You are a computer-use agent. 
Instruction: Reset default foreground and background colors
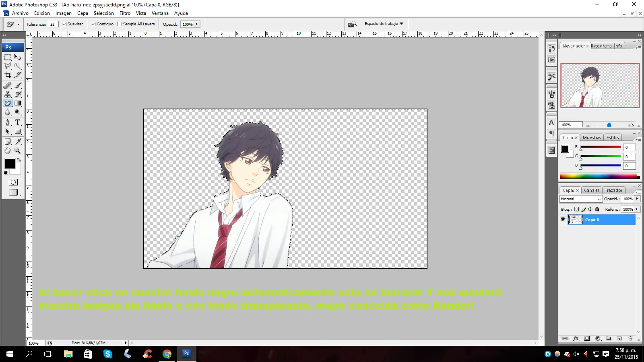(x=6, y=173)
